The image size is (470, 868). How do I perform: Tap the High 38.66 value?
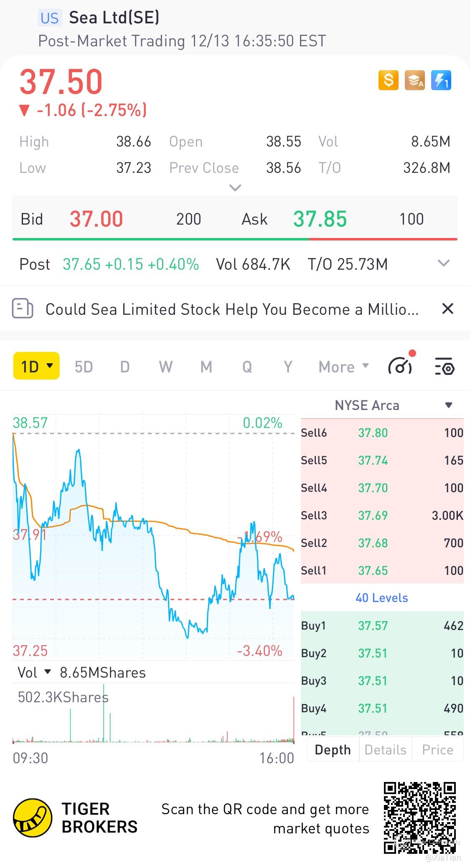click(133, 142)
